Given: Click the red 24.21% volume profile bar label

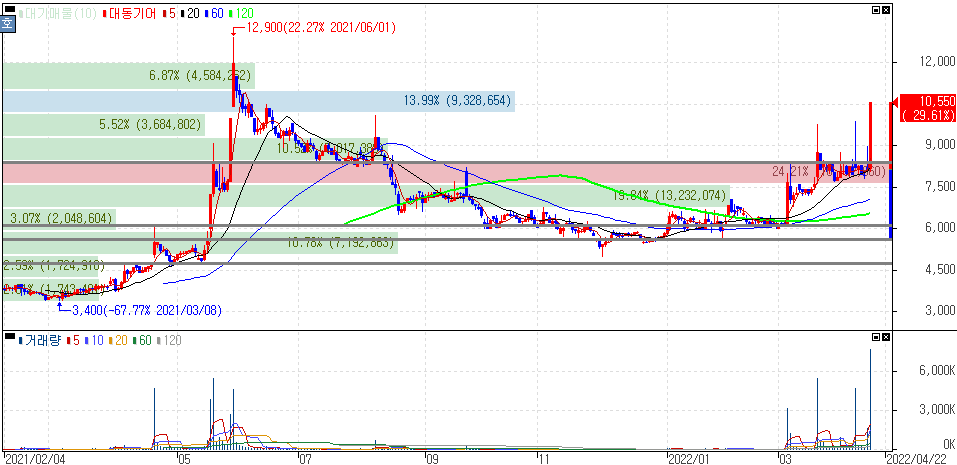Looking at the screenshot, I should [x=828, y=173].
